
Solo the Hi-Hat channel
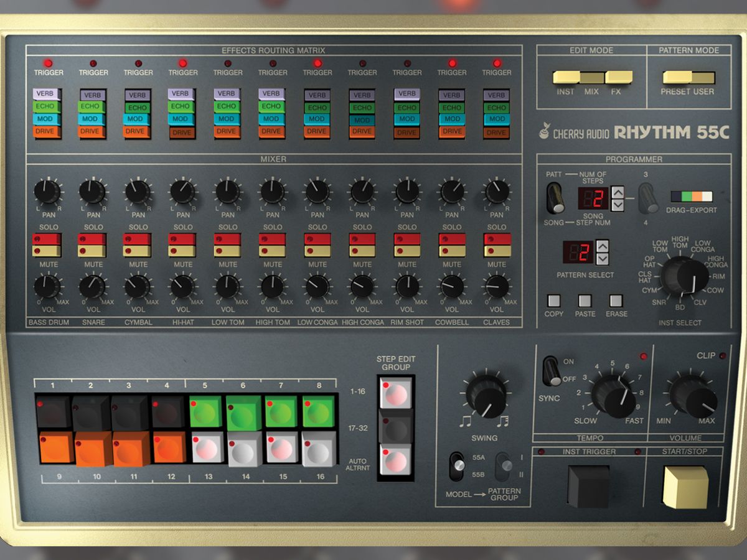[182, 239]
